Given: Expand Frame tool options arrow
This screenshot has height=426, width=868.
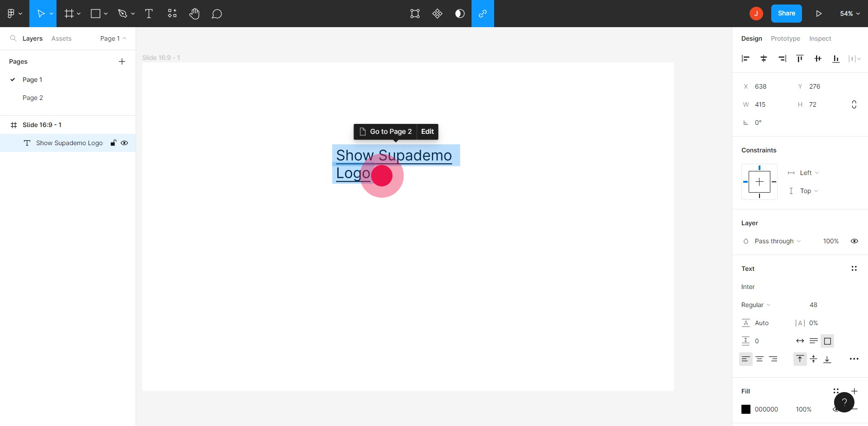Looking at the screenshot, I should pos(79,14).
